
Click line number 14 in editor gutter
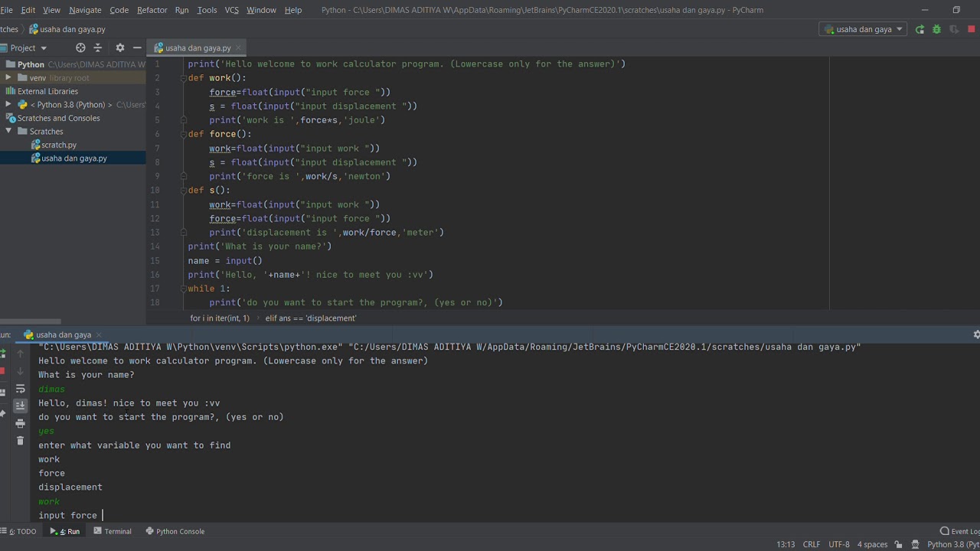point(155,246)
